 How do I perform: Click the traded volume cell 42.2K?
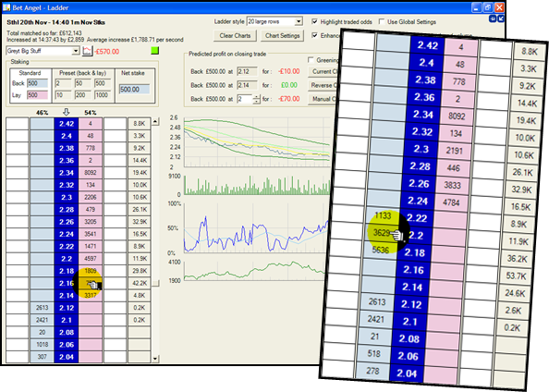click(140, 283)
